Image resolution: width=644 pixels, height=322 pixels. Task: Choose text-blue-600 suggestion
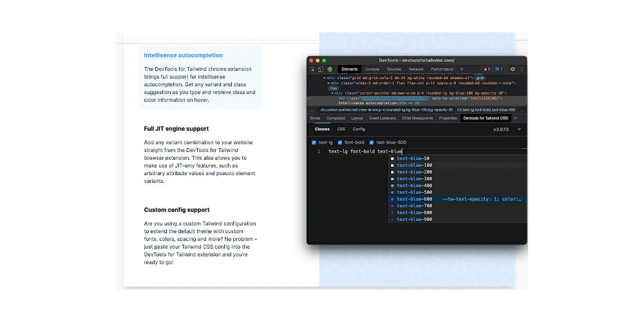(x=457, y=199)
